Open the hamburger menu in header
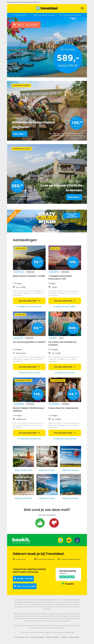Viewport: 94px width, 644px height. point(82,8)
